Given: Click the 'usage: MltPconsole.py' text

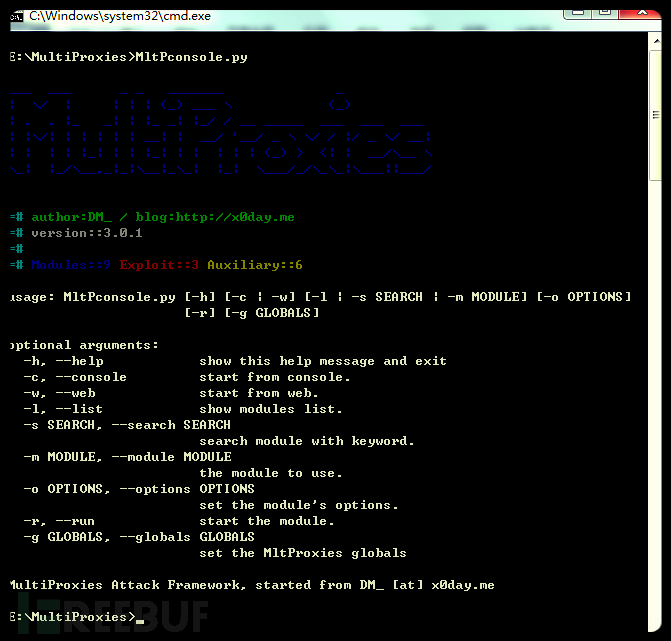Looking at the screenshot, I should coord(93,297).
